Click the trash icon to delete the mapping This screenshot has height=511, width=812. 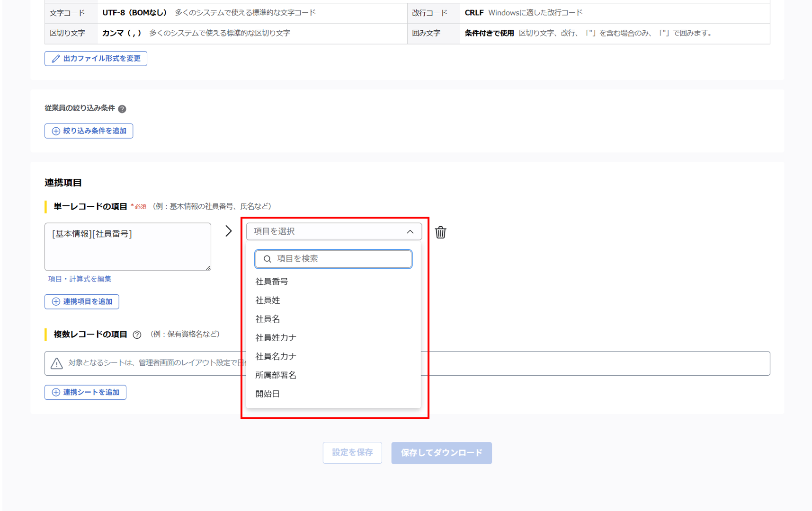tap(440, 232)
